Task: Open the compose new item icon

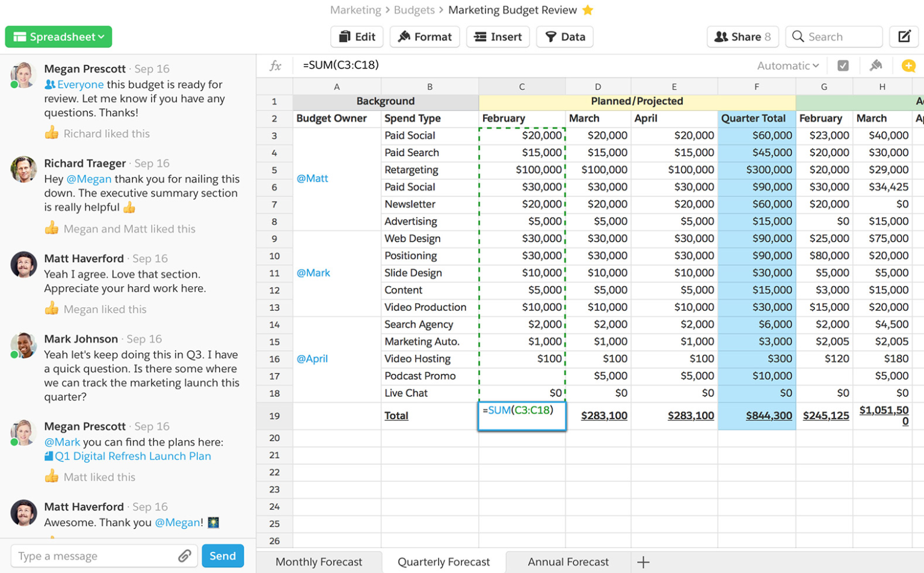Action: pyautogui.click(x=904, y=37)
